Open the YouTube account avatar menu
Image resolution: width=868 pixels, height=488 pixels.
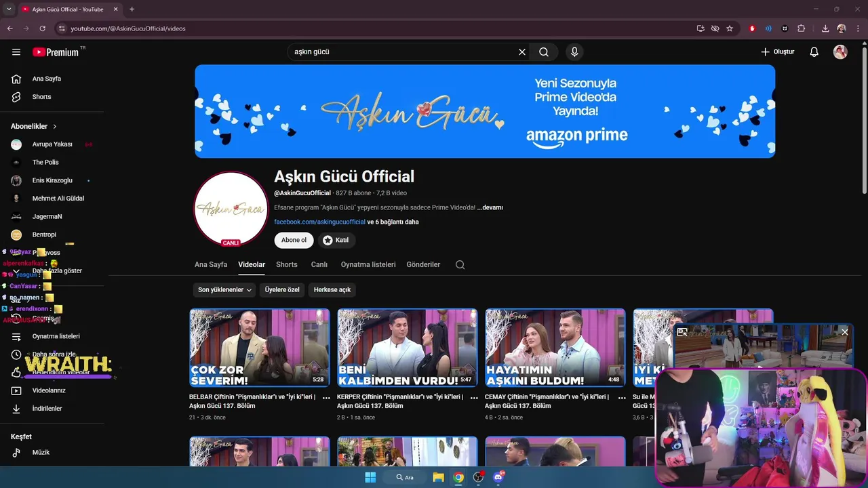[x=840, y=52]
